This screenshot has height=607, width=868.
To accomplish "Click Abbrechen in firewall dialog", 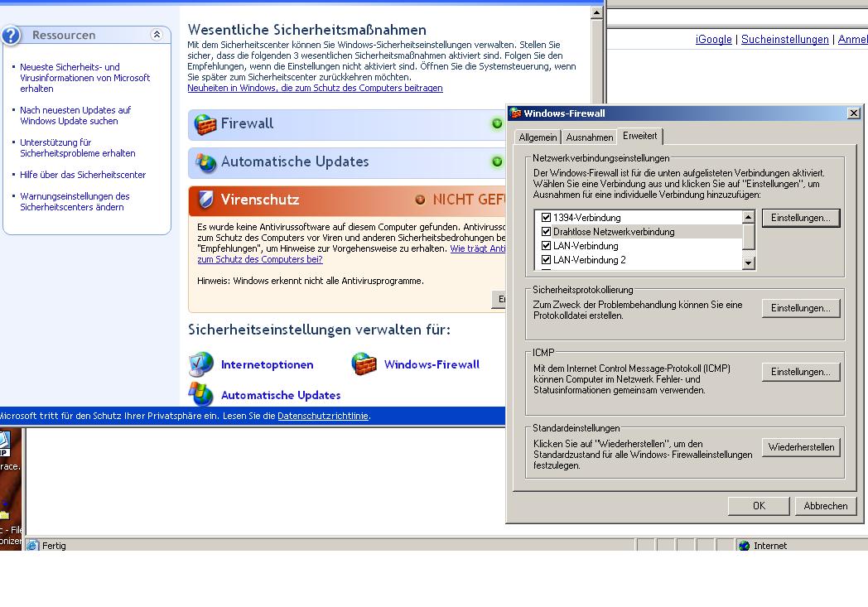I will pos(826,506).
